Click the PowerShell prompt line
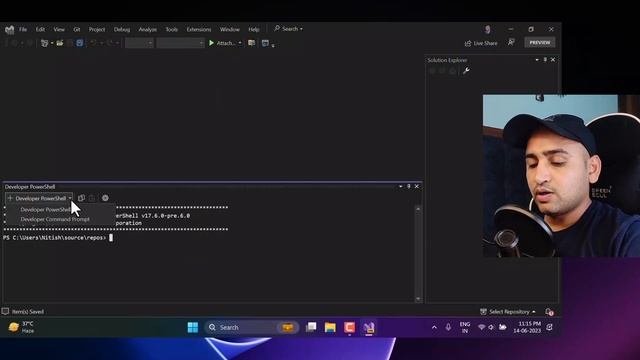The height and width of the screenshot is (360, 640). click(x=58, y=238)
